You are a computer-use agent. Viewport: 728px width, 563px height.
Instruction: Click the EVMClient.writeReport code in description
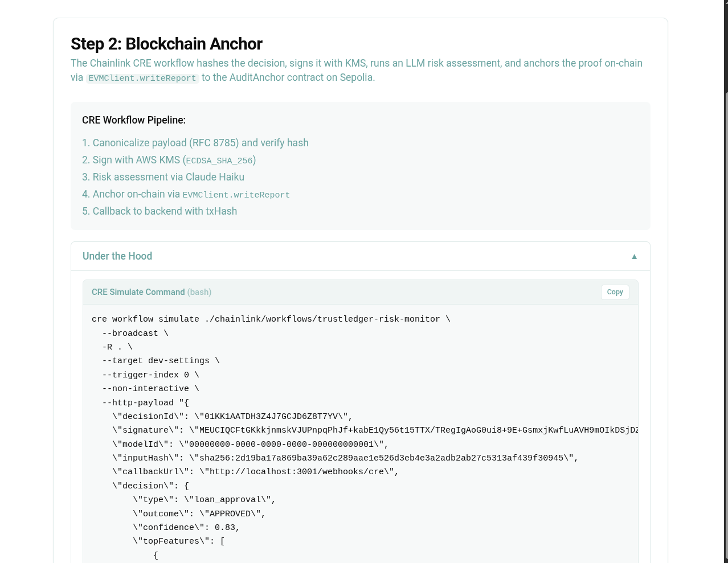(x=142, y=79)
